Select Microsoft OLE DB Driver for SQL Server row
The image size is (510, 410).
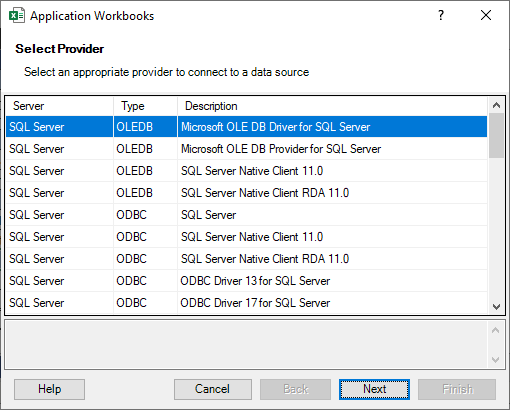(x=246, y=127)
